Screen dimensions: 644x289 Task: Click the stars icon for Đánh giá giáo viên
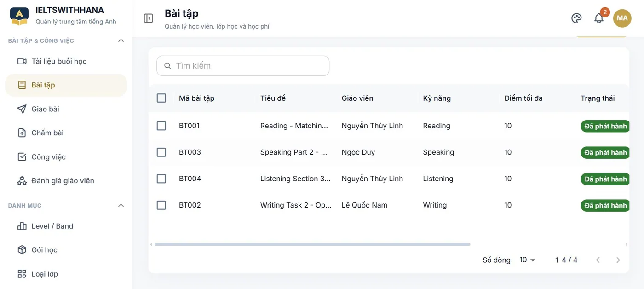click(22, 181)
